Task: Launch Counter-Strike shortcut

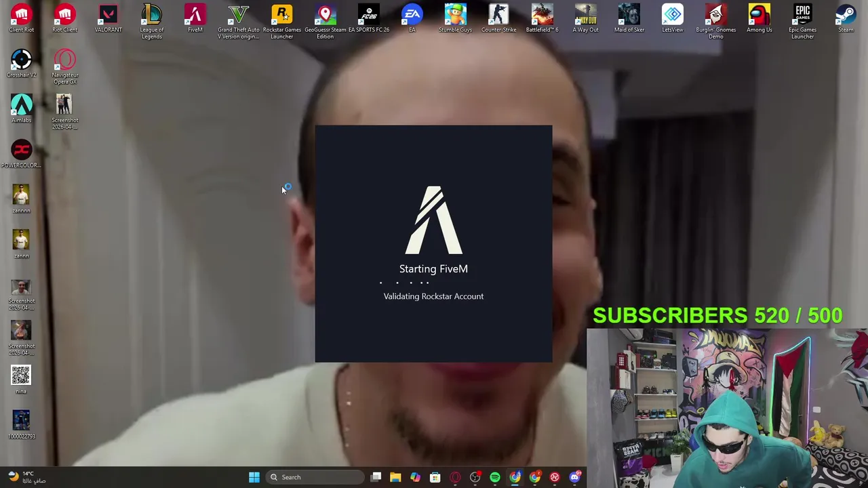Action: tap(498, 18)
